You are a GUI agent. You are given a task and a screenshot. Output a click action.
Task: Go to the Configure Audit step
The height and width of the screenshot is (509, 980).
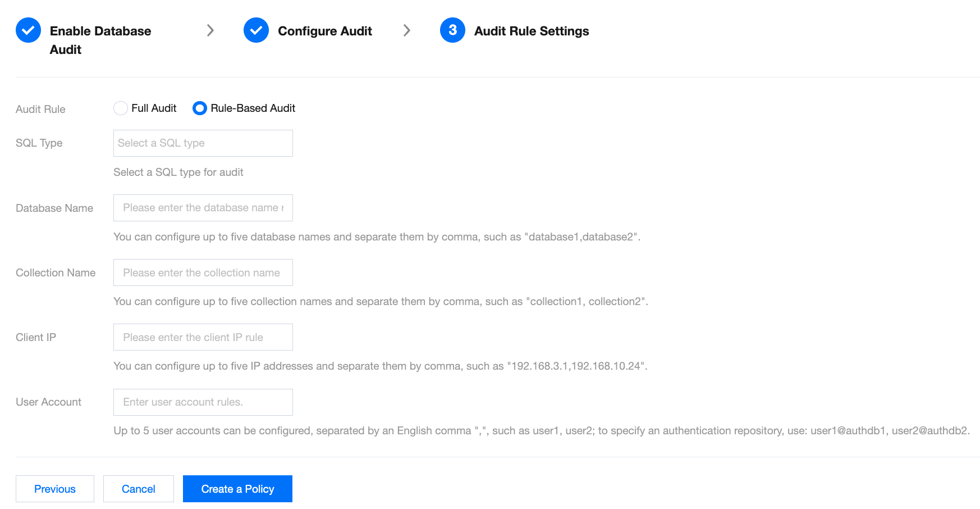pyautogui.click(x=324, y=31)
